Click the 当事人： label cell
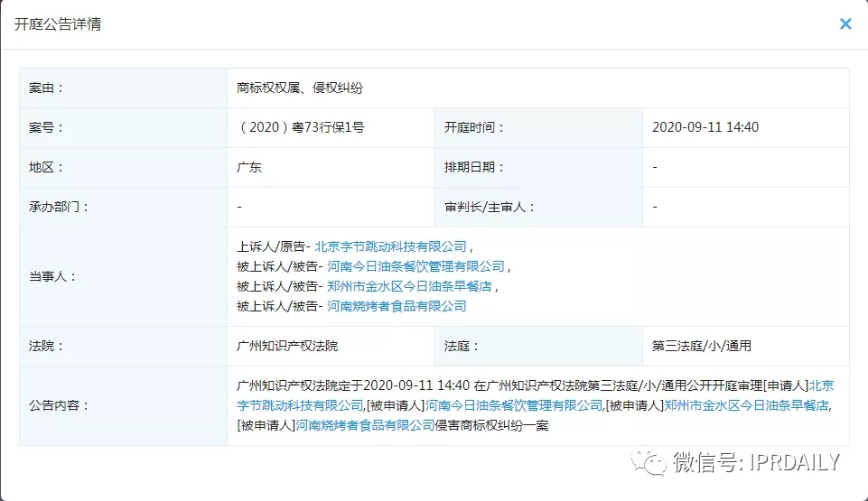 point(124,276)
